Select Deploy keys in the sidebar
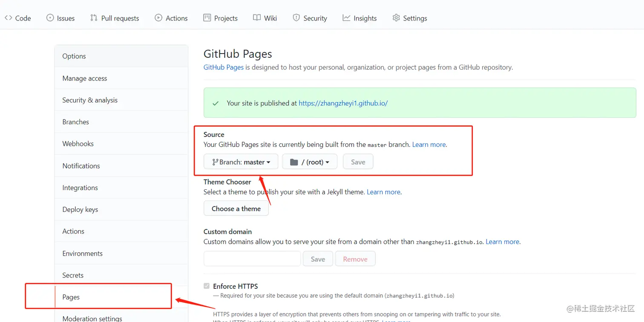The width and height of the screenshot is (644, 322). (x=121, y=209)
